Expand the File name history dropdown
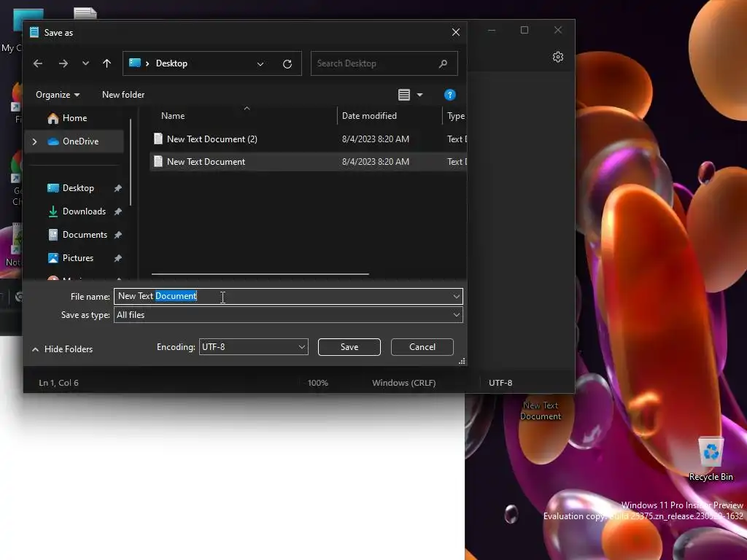Screen dimensions: 747x560 point(457,296)
